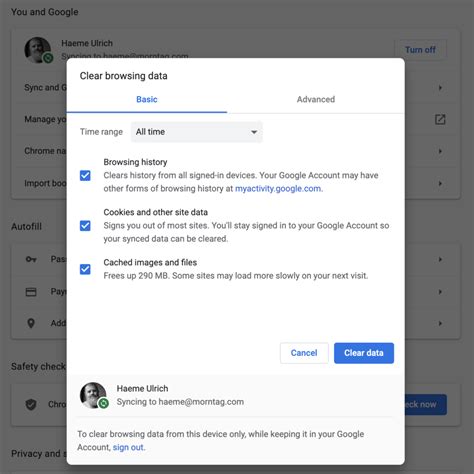This screenshot has height=474, width=474.
Task: Click the Cached images and files label
Action: tap(150, 262)
